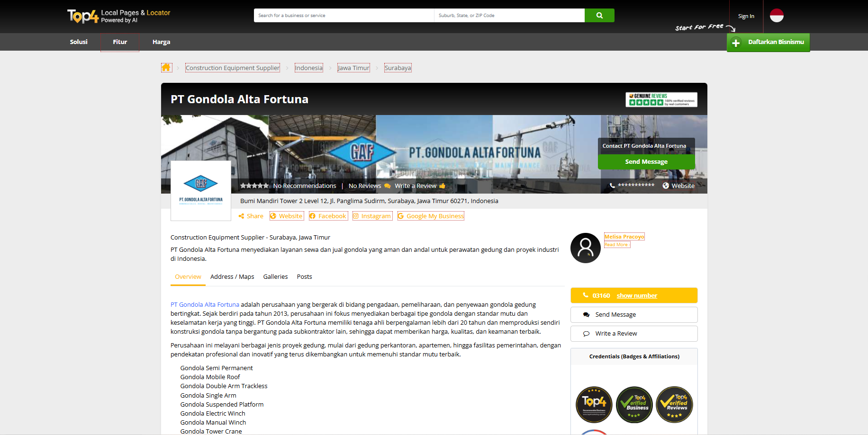Open the Fitur menu
This screenshot has height=435, width=868.
(x=120, y=42)
